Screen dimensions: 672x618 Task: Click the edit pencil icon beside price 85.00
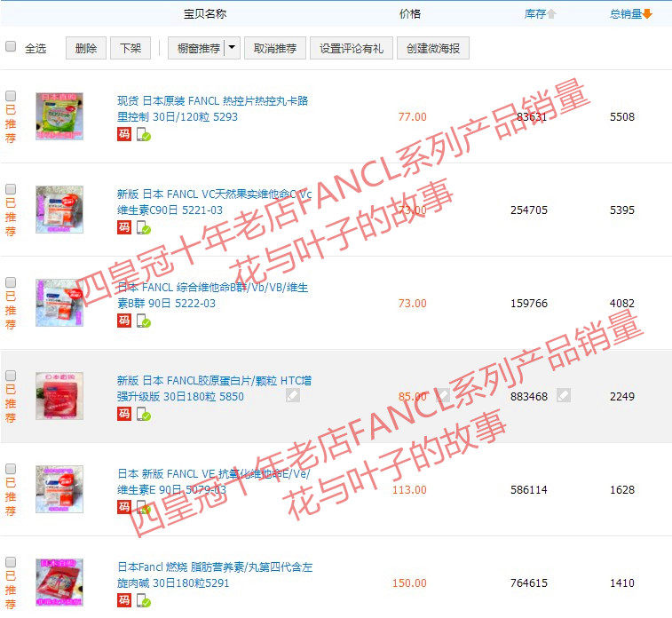click(443, 395)
